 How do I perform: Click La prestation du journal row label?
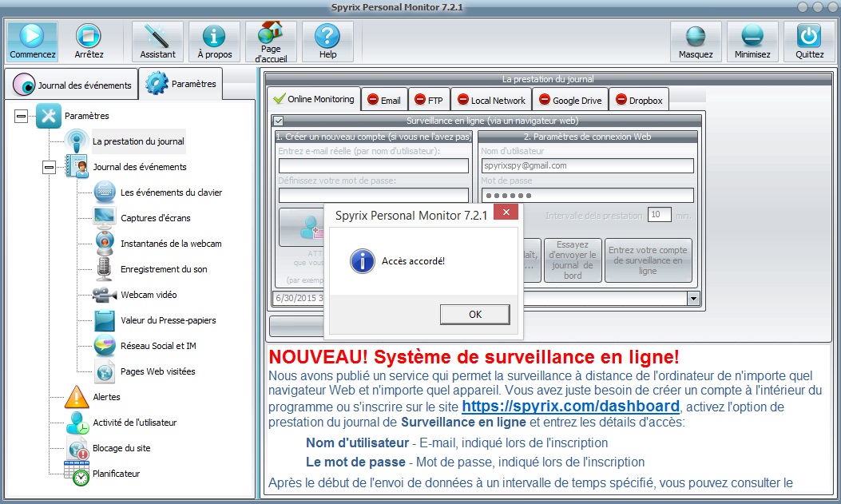(x=138, y=141)
